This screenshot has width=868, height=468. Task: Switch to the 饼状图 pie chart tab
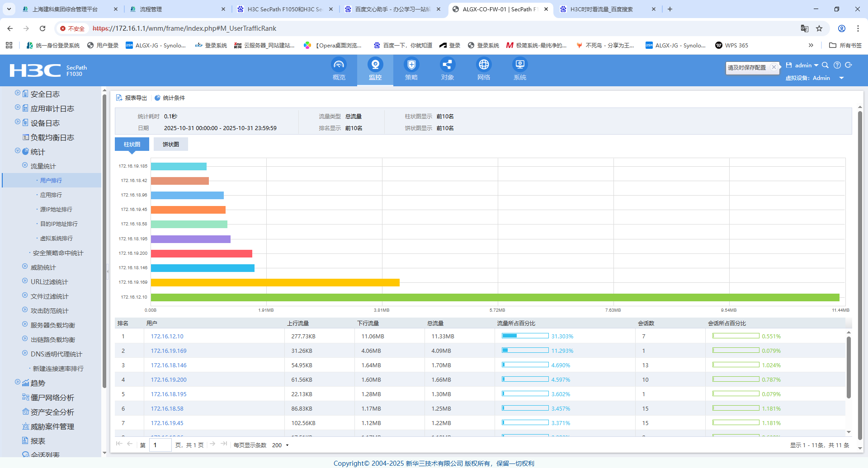(x=170, y=145)
